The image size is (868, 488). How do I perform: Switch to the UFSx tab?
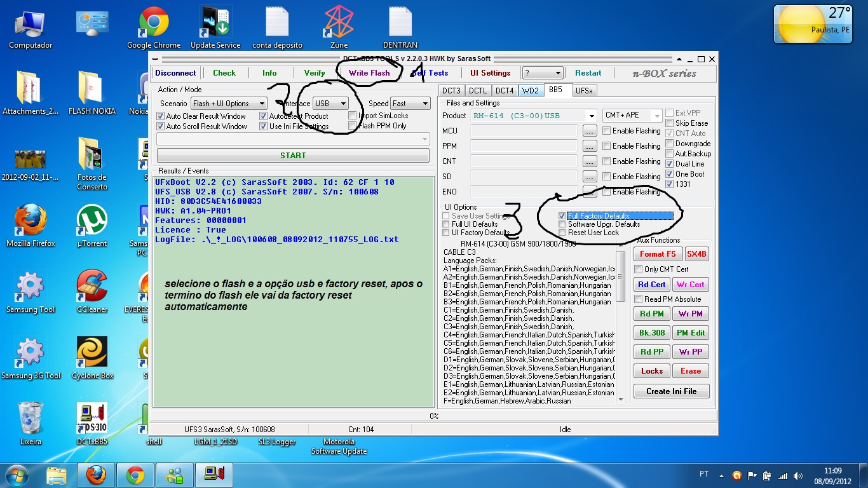coord(584,91)
